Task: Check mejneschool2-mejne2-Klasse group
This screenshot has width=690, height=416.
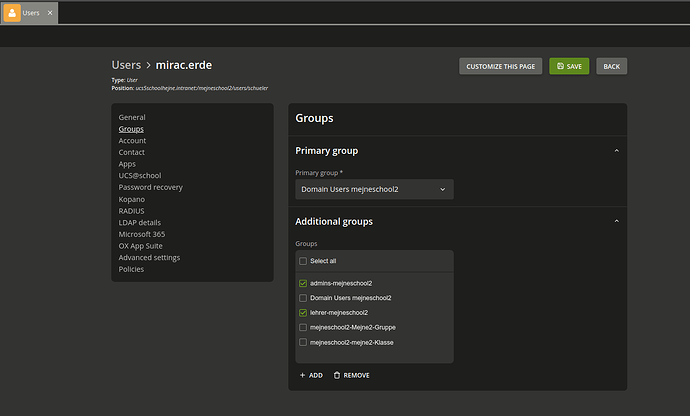Action: coord(303,342)
